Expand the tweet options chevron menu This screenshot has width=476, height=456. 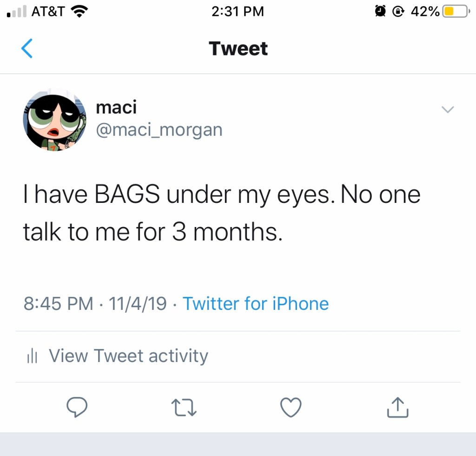point(447,110)
